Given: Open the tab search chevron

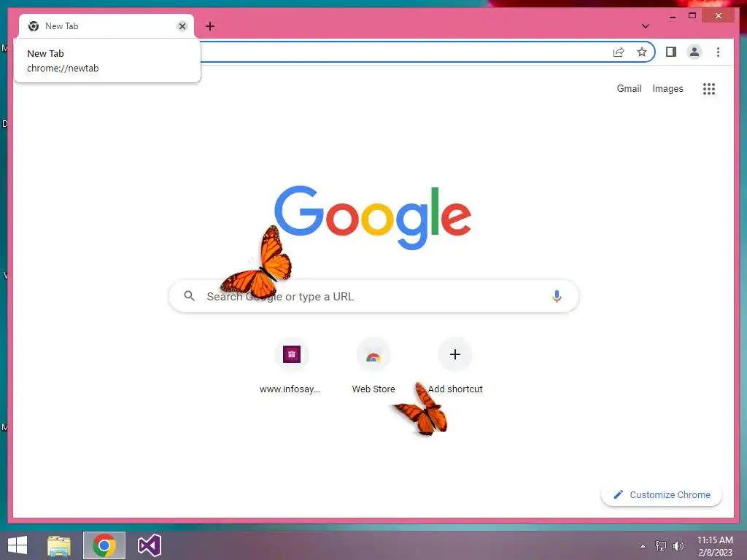Looking at the screenshot, I should (x=646, y=26).
